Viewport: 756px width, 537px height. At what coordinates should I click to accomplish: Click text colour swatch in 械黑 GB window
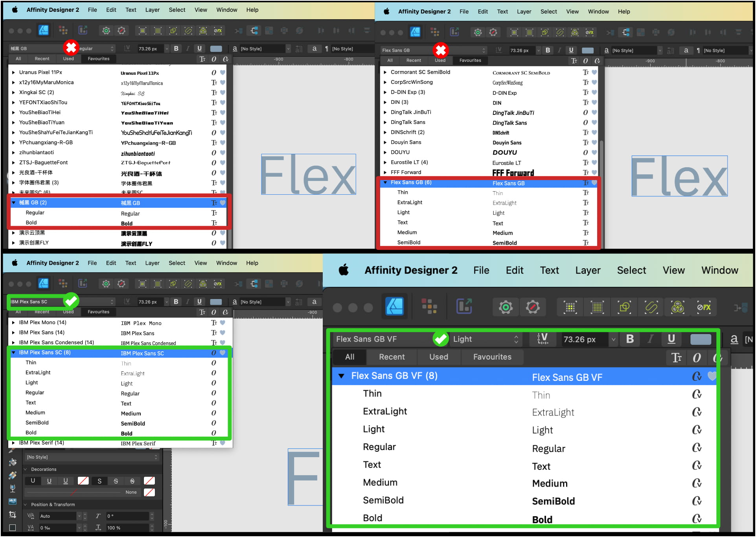[216, 49]
